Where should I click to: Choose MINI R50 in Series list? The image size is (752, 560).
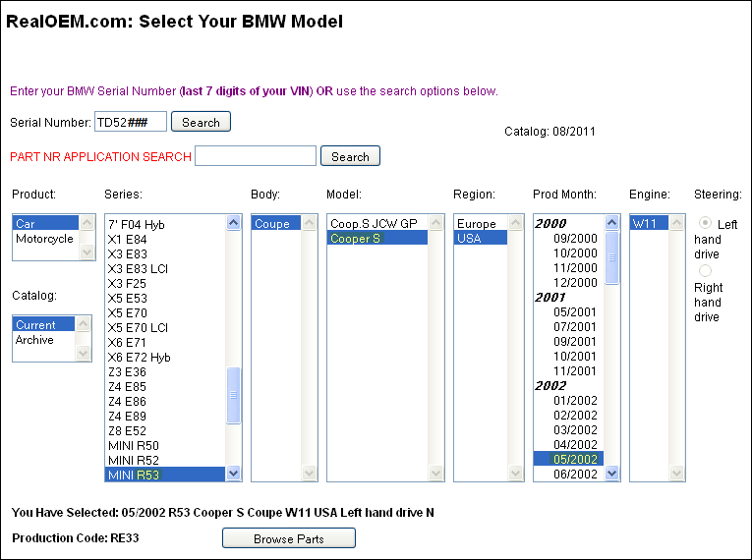pyautogui.click(x=133, y=446)
